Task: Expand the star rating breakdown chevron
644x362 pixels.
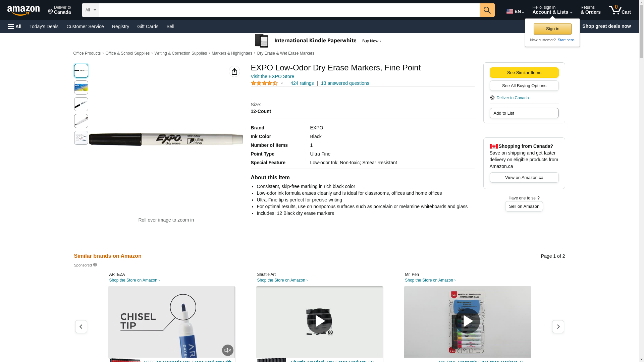Action: tap(282, 83)
